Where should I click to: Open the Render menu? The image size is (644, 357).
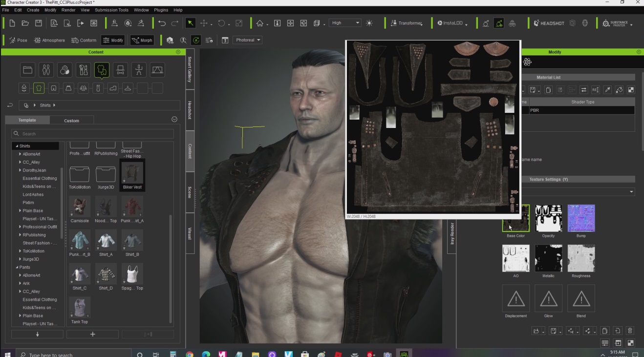[68, 10]
